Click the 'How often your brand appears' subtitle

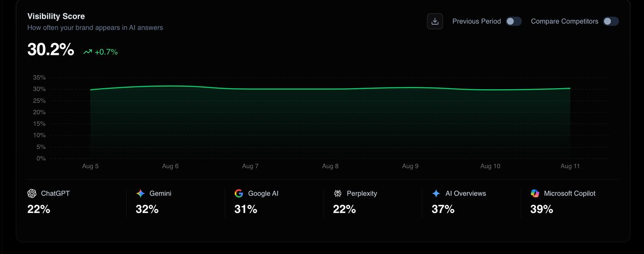[x=95, y=27]
